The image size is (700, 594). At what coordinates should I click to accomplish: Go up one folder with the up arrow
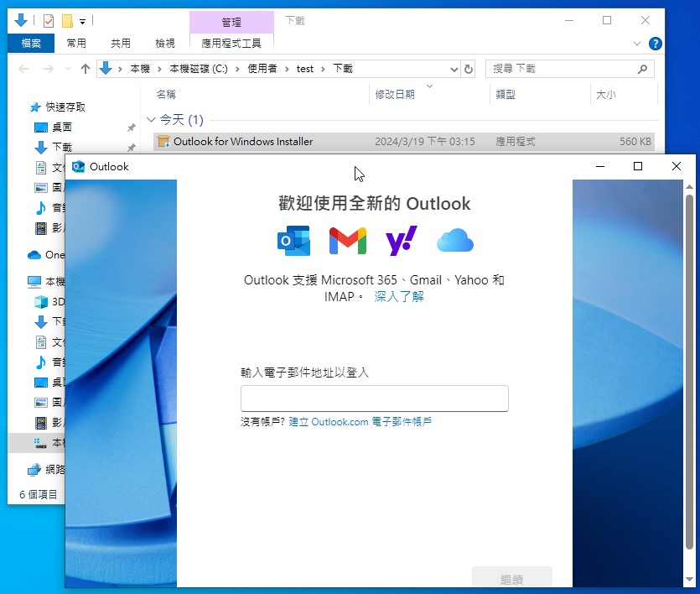pyautogui.click(x=85, y=69)
